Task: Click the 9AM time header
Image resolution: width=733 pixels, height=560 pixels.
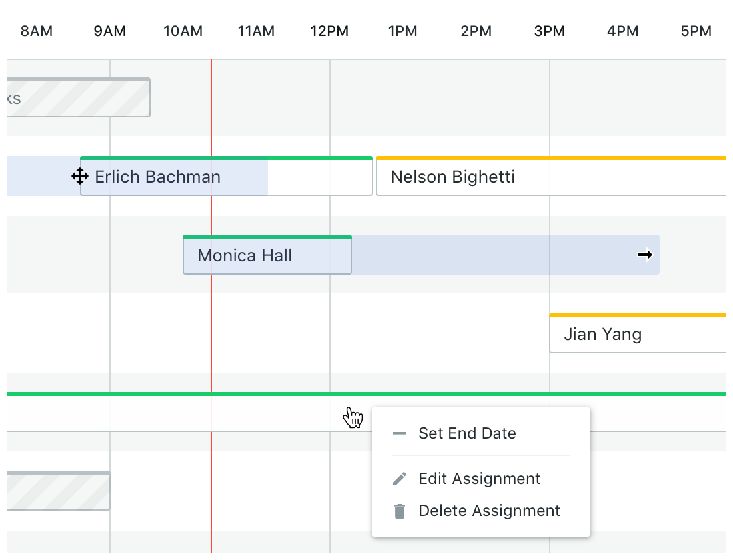Action: 110,31
